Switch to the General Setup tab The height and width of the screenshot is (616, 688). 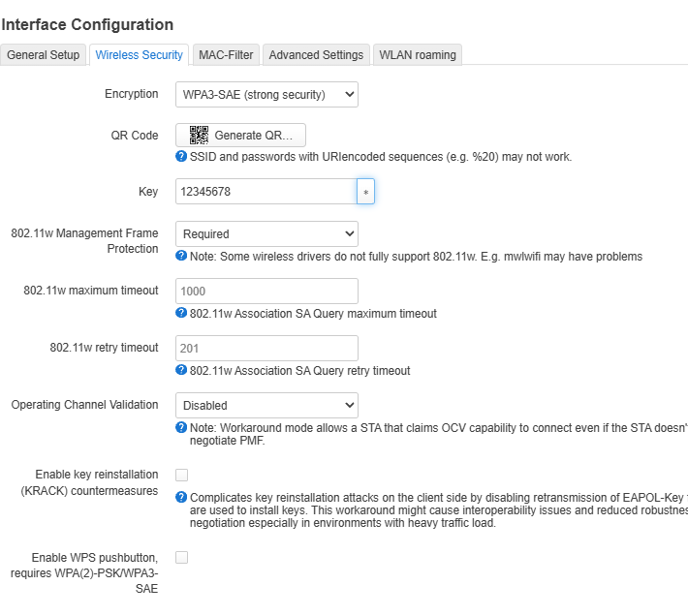tap(44, 55)
